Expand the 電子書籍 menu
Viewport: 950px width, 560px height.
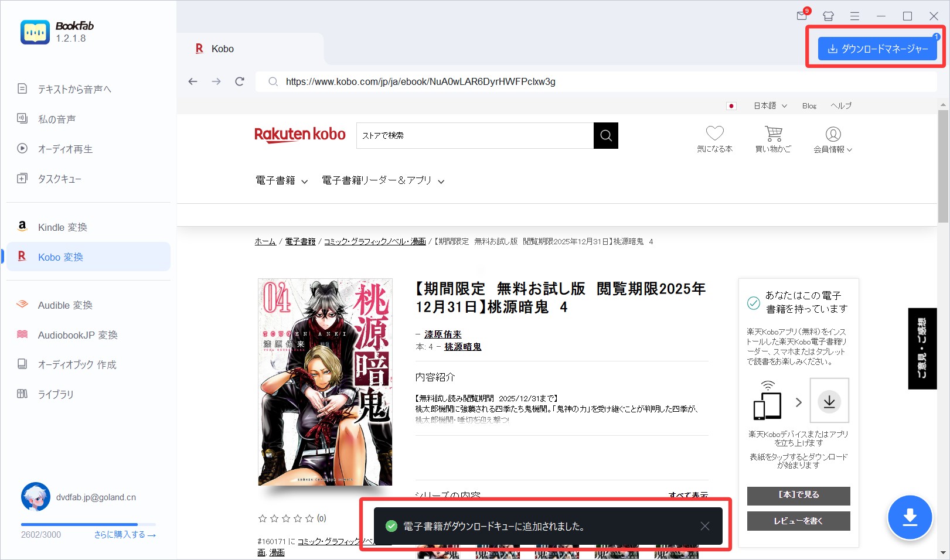(281, 181)
